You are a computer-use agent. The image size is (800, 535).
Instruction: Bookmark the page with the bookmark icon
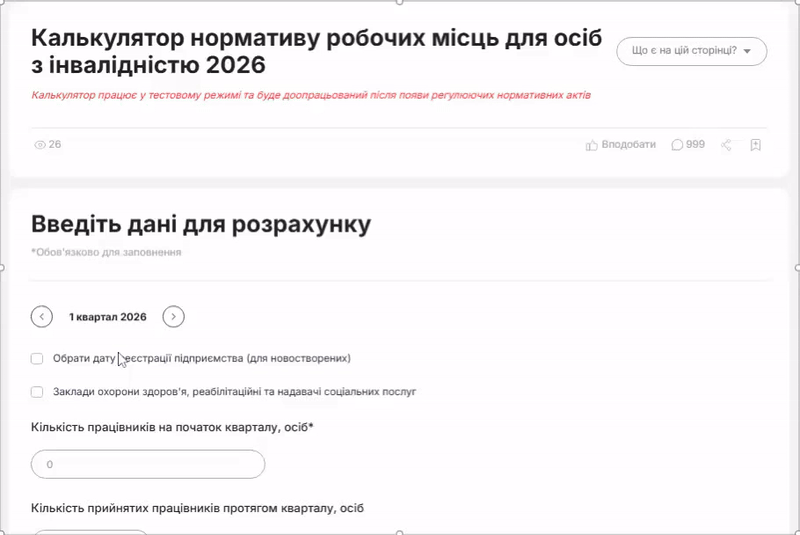(x=756, y=145)
